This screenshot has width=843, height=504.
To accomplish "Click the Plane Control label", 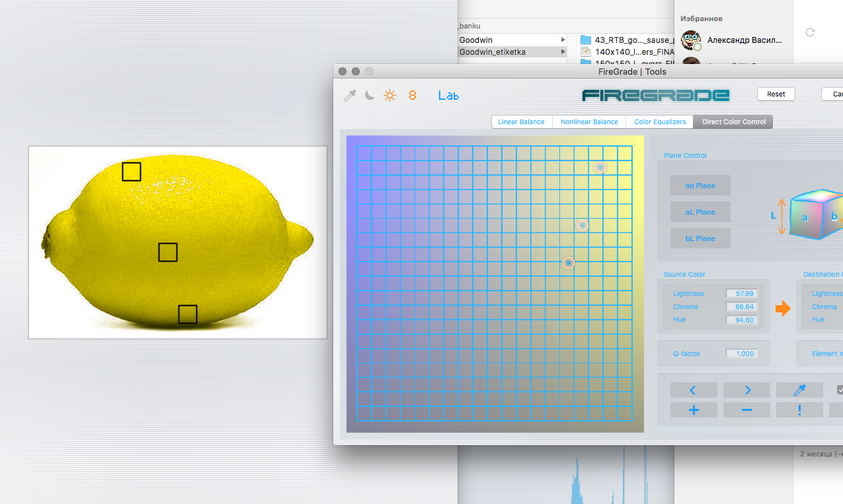I will pos(685,156).
